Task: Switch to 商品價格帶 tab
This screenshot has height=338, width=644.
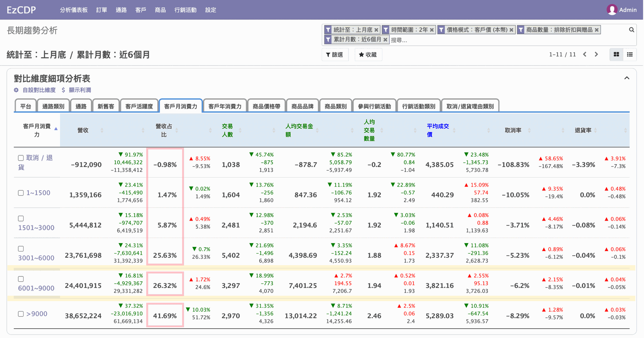Action: pyautogui.click(x=266, y=106)
